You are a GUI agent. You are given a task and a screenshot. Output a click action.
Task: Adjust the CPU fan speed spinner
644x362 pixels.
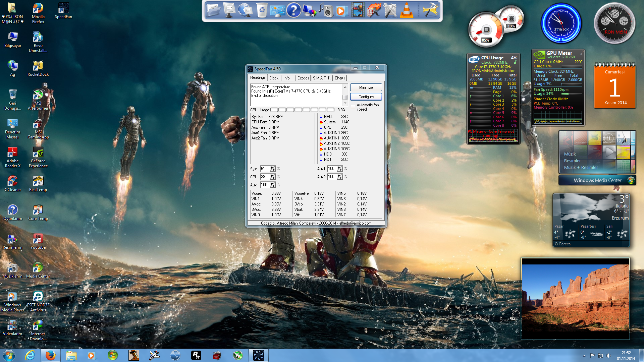[x=273, y=177]
